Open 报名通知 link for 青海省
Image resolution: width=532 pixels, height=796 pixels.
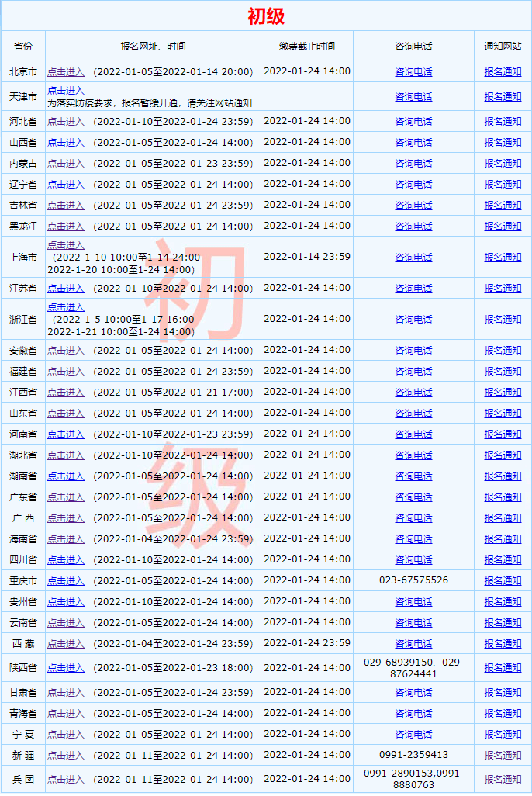pyautogui.click(x=503, y=714)
